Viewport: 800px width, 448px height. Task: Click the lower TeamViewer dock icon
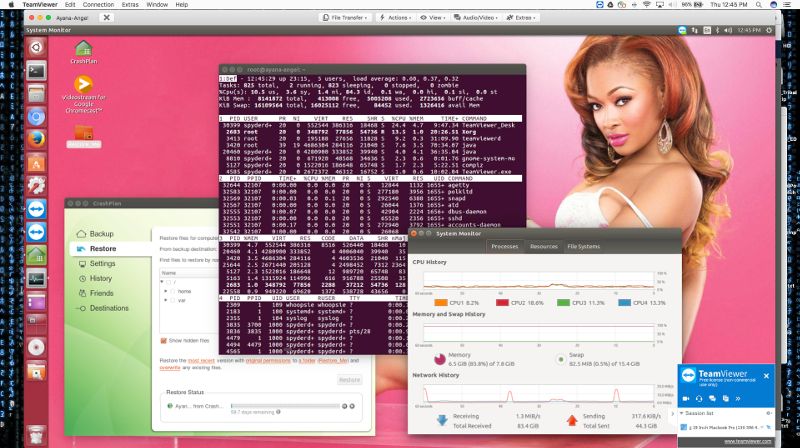[36, 232]
